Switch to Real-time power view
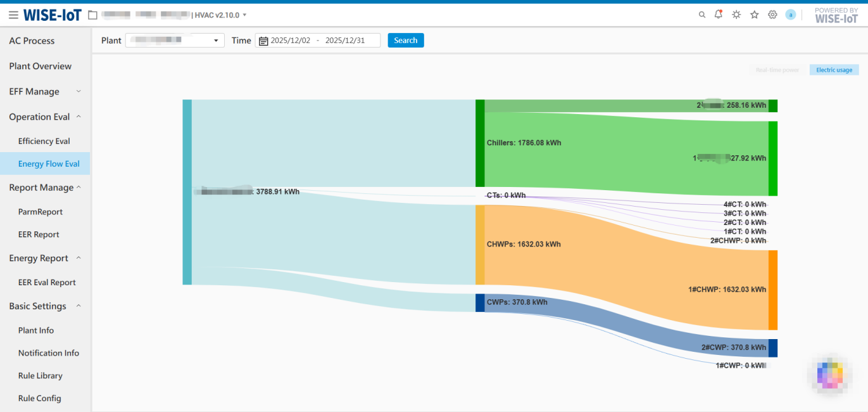 pos(777,70)
